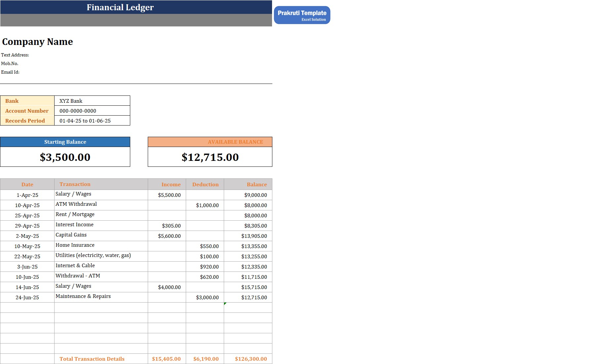Select the Total Transaction Details label

click(x=101, y=359)
